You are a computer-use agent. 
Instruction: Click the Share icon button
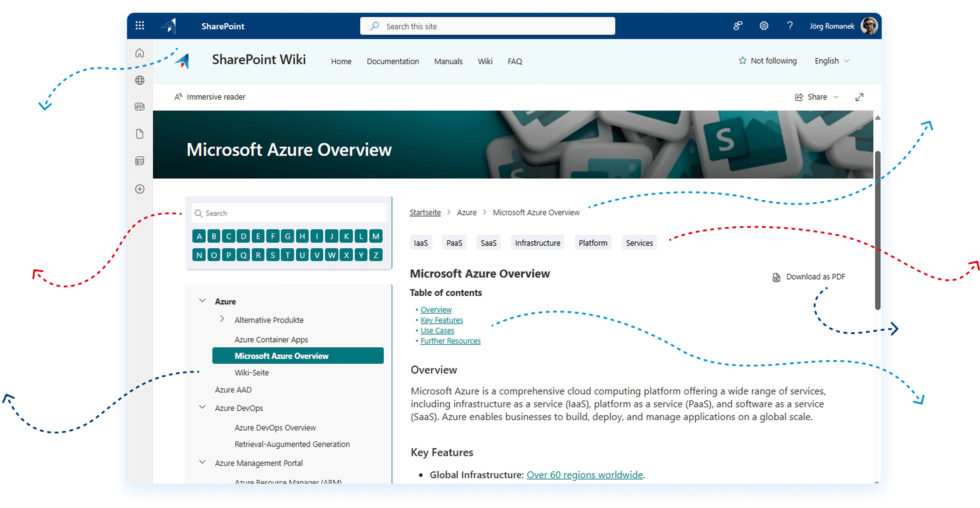coord(799,97)
